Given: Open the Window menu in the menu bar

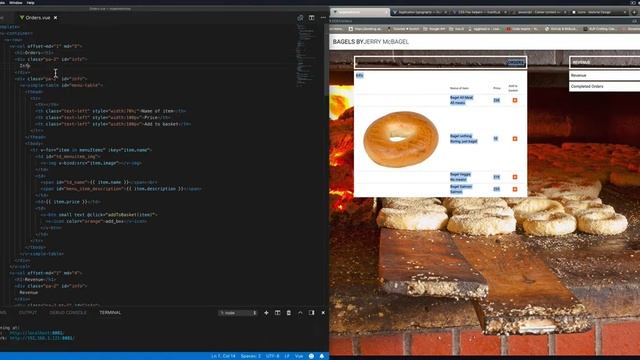Looking at the screenshot, I should 16,2.
